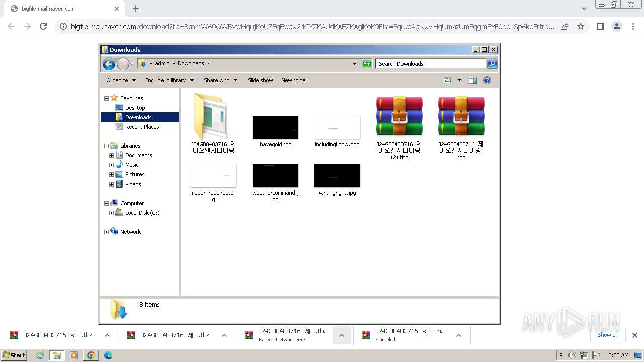644x362 pixels.
Task: Open the Share with menu
Action: click(220, 80)
